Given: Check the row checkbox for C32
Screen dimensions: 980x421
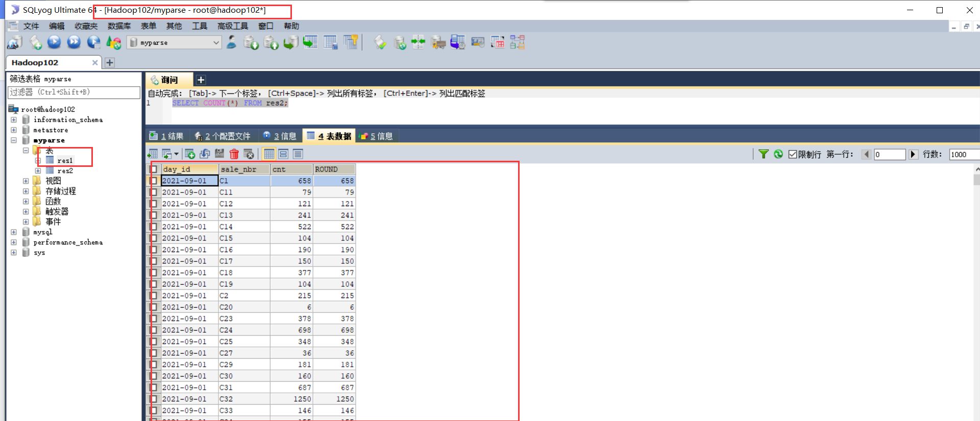Looking at the screenshot, I should [x=154, y=399].
